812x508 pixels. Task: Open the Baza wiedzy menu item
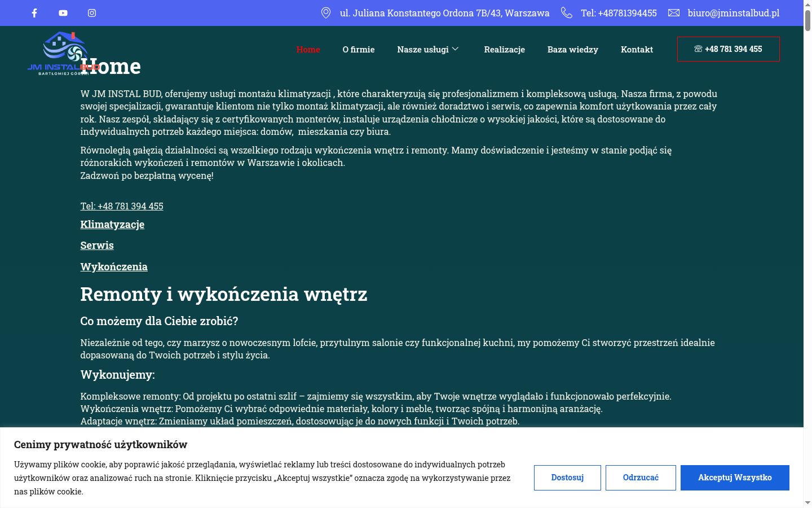(573, 50)
